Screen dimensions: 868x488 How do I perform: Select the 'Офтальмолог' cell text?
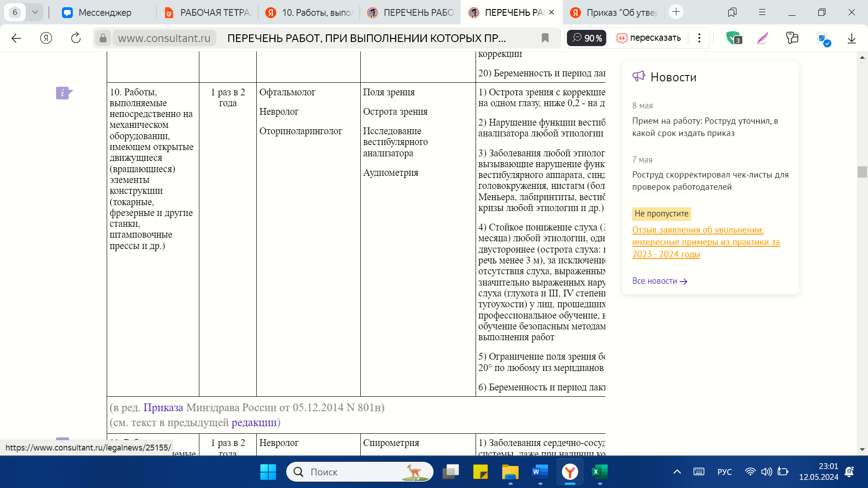(x=288, y=92)
